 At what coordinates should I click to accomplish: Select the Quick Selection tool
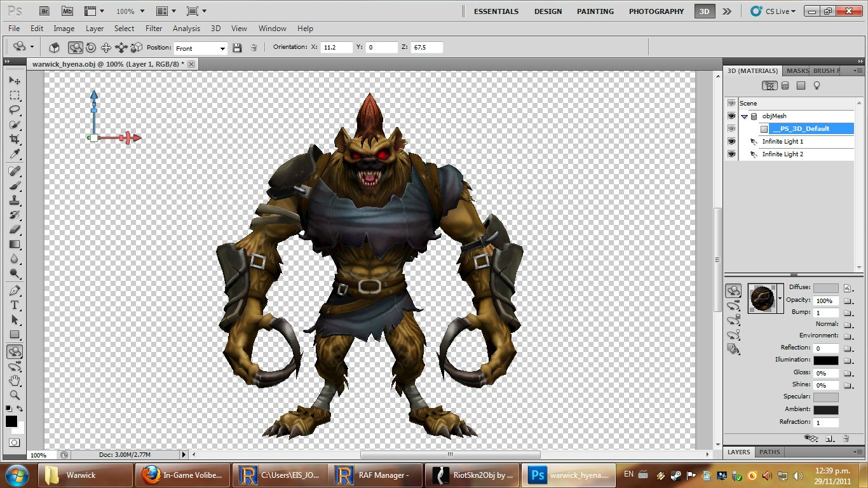15,125
